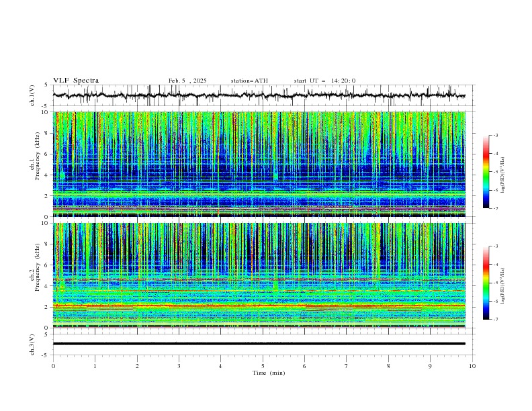Click the 'station=ATH' label
Viewport: 532px width, 411px height.
click(x=249, y=81)
